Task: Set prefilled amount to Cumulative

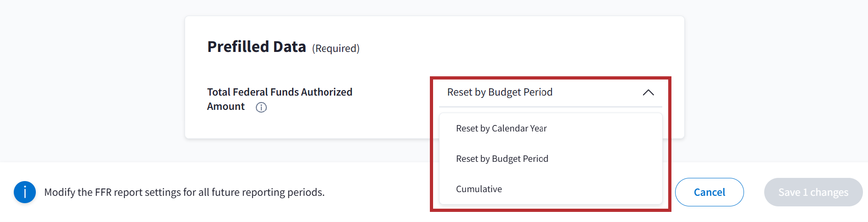Action: click(x=479, y=189)
